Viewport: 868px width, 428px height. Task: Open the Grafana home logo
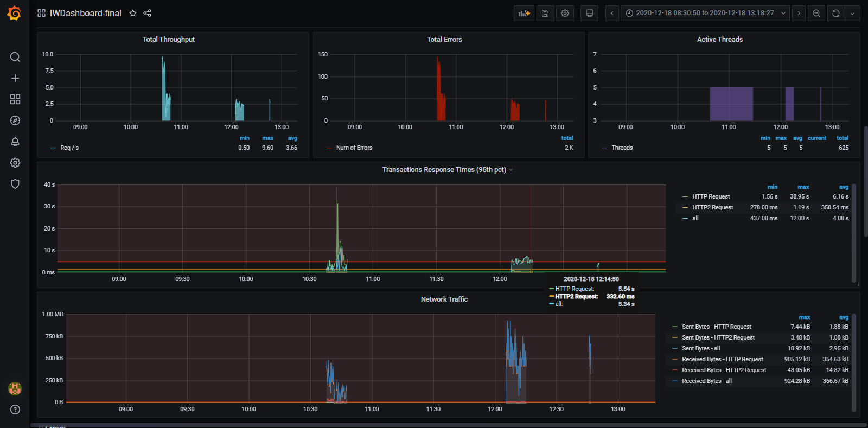coord(15,13)
